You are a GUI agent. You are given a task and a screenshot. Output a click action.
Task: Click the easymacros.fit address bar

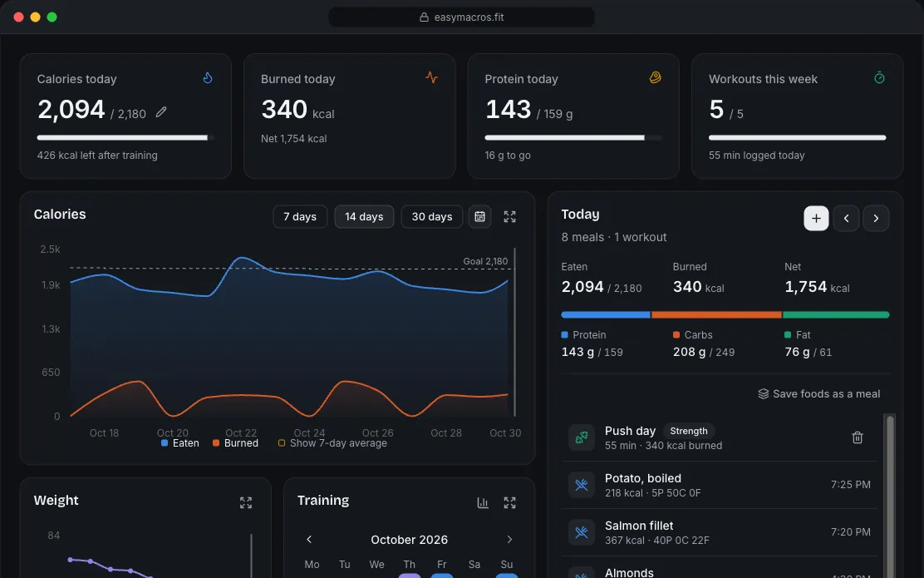click(x=461, y=17)
